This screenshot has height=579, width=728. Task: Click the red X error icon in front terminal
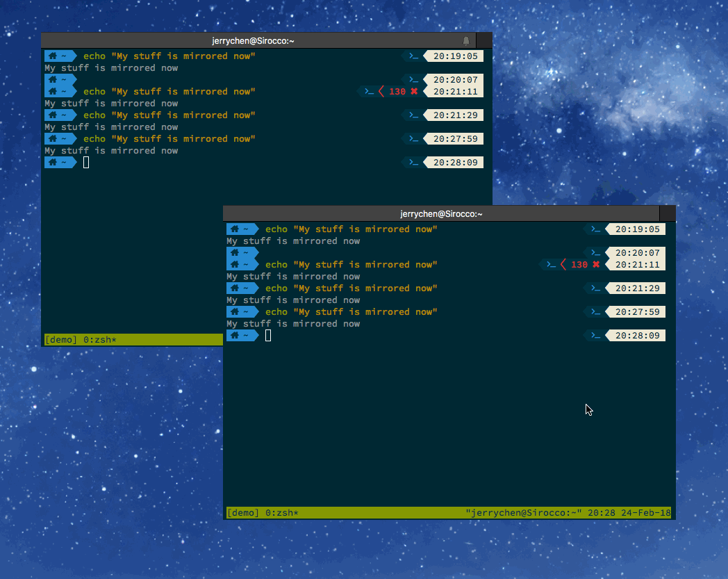596,265
